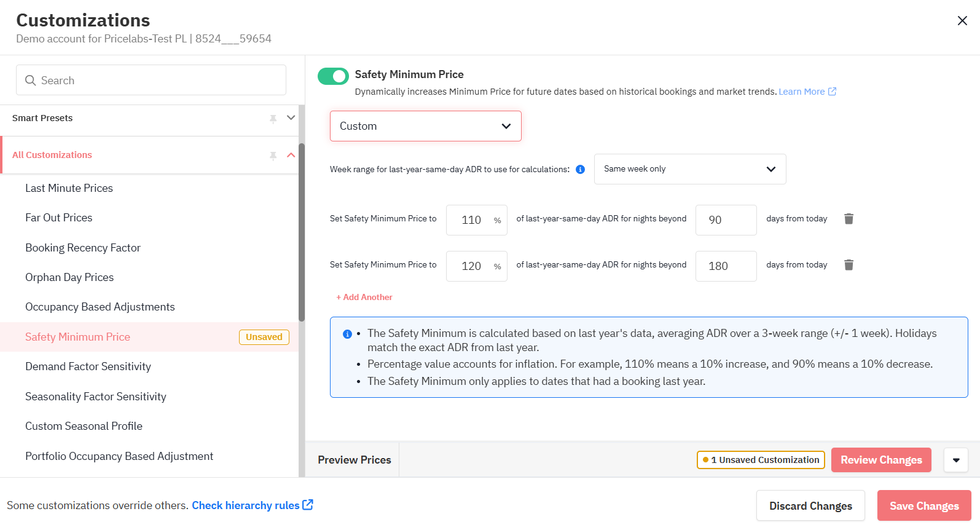This screenshot has height=530, width=980.
Task: Open the Far Out Prices customization
Action: point(59,218)
